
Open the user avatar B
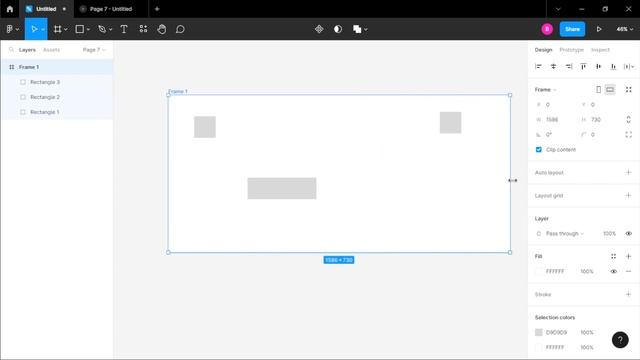[547, 29]
